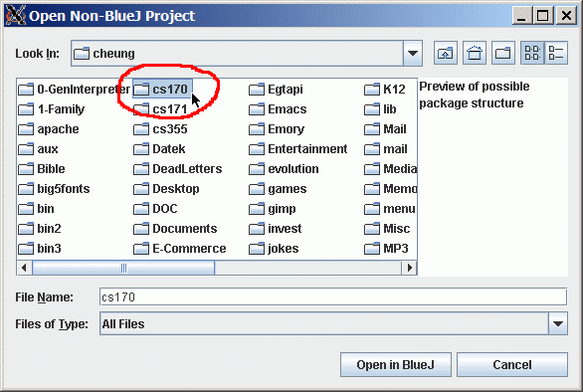Select the Datek folder icon
The height and width of the screenshot is (392, 583).
click(x=141, y=149)
